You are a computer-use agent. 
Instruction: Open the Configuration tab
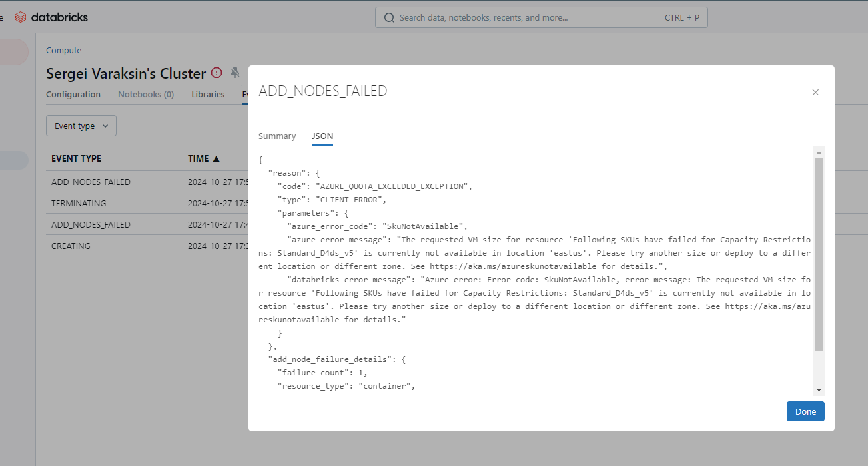coord(73,95)
